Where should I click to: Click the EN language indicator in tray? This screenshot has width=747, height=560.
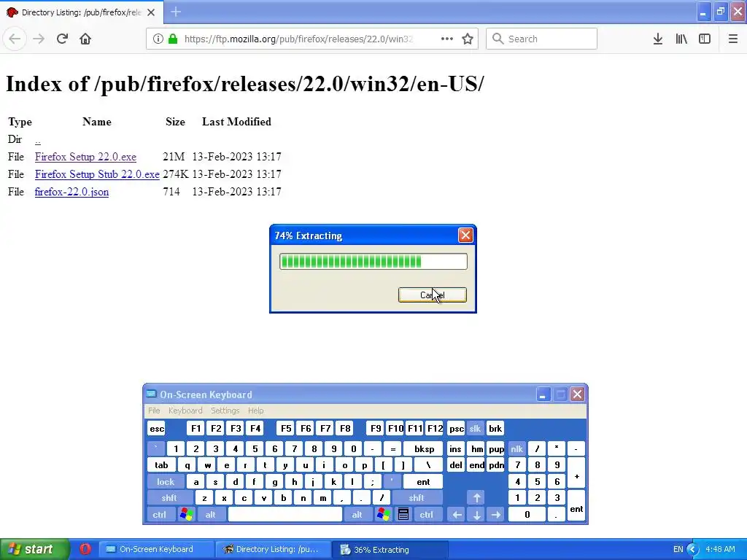tap(678, 550)
